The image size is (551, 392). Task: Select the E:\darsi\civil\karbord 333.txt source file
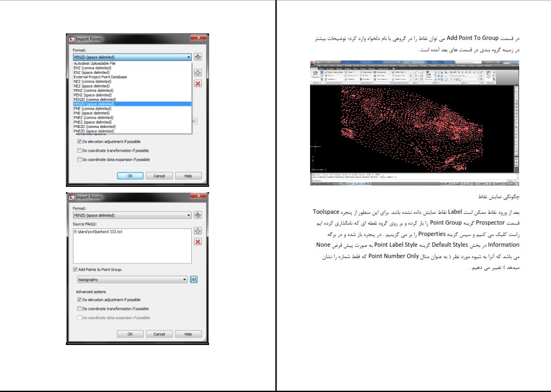point(98,232)
